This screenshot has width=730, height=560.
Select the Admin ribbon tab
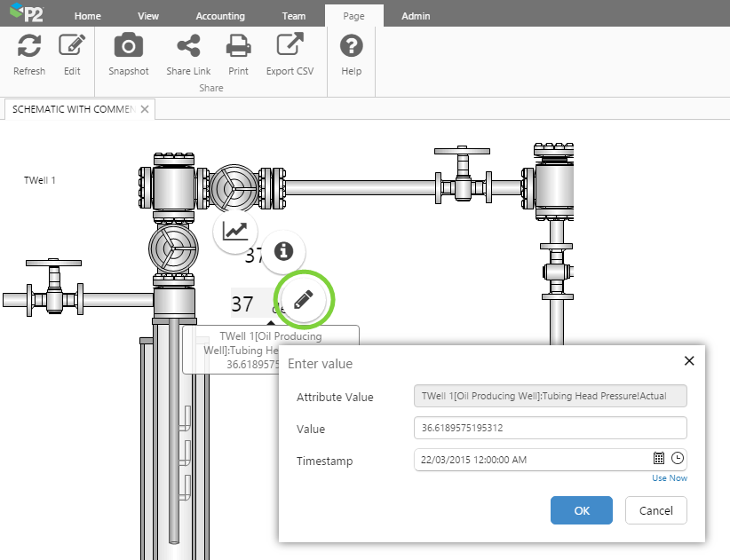click(x=416, y=16)
